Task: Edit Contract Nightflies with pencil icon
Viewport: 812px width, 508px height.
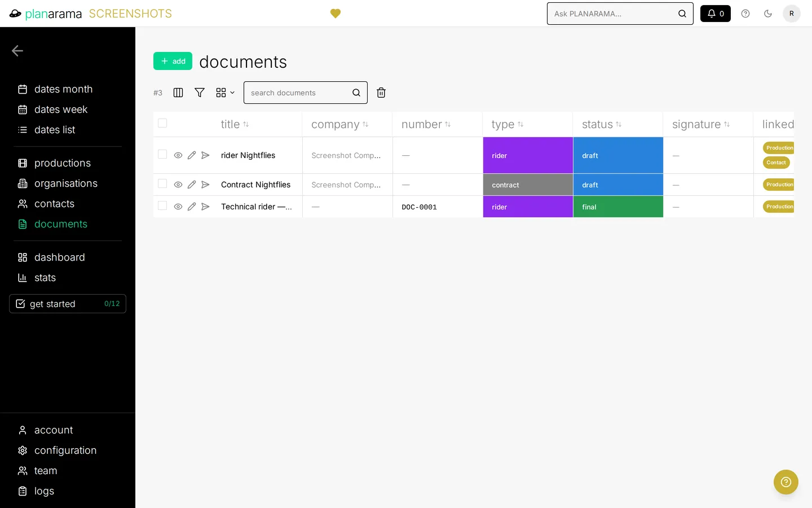Action: pyautogui.click(x=192, y=185)
